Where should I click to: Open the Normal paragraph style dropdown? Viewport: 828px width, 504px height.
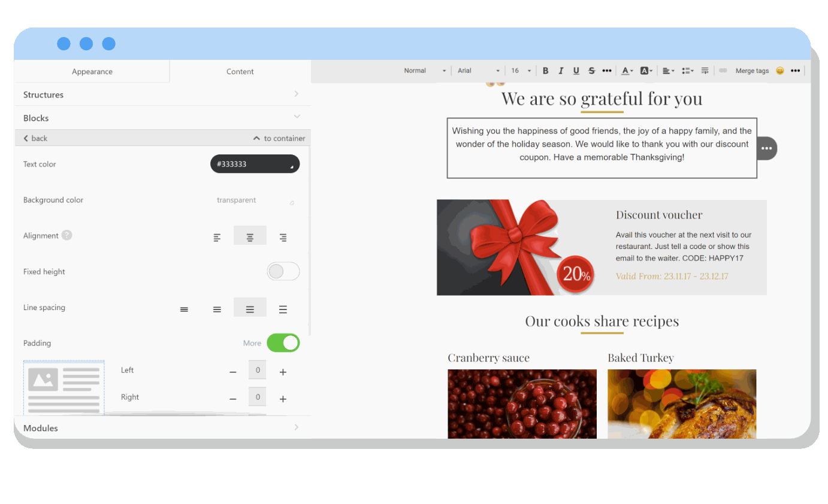pyautogui.click(x=425, y=71)
